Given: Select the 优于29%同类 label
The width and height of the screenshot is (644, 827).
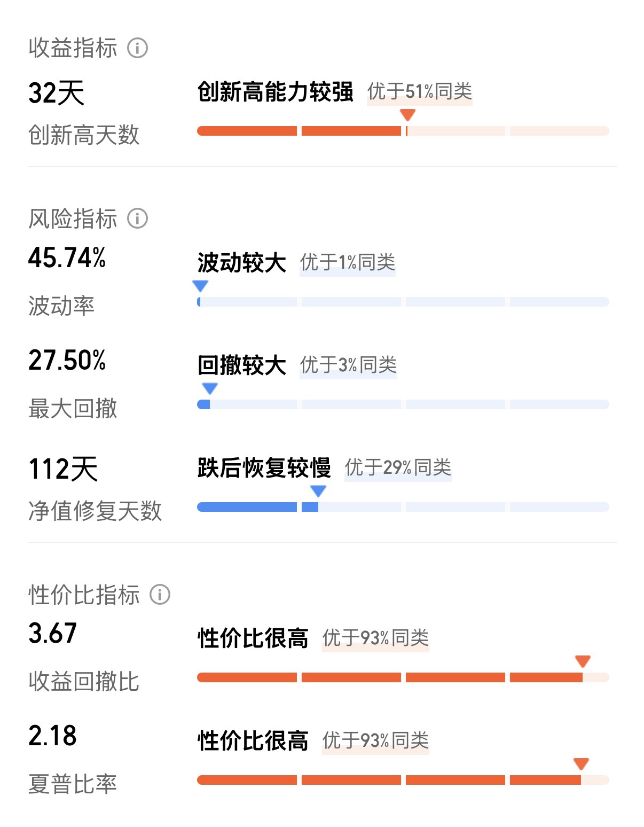Looking at the screenshot, I should [398, 468].
